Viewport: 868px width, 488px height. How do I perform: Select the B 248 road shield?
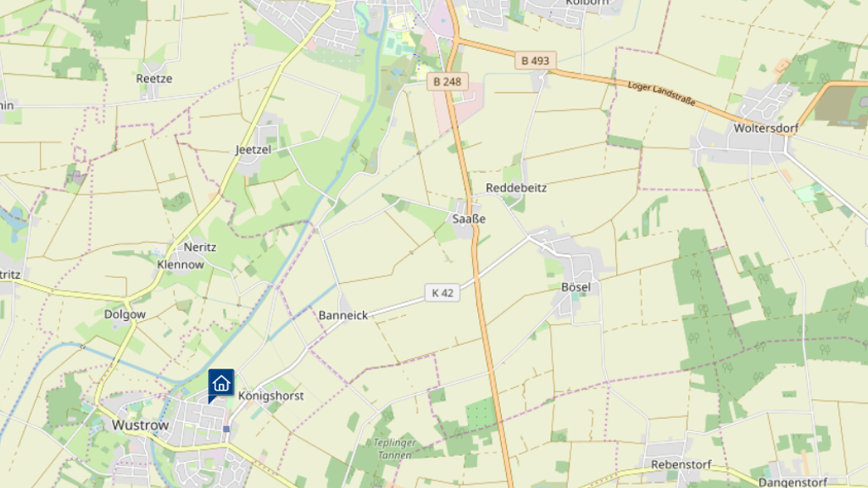click(x=448, y=82)
